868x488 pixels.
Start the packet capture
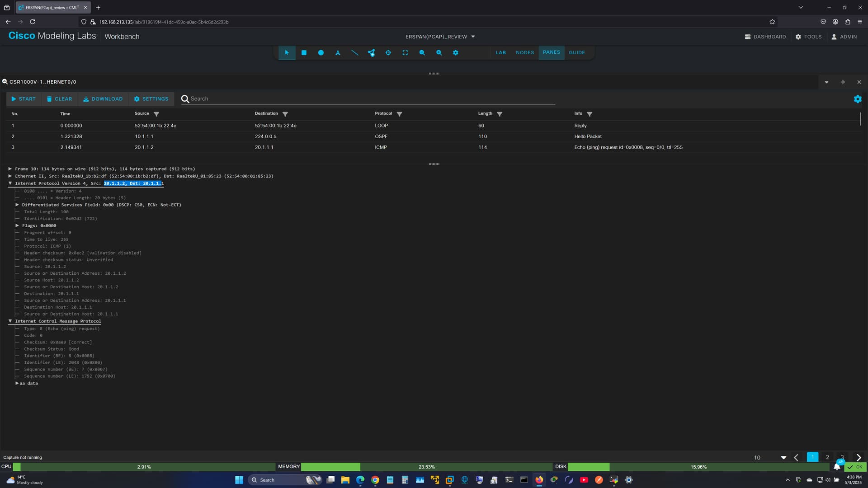(x=24, y=99)
